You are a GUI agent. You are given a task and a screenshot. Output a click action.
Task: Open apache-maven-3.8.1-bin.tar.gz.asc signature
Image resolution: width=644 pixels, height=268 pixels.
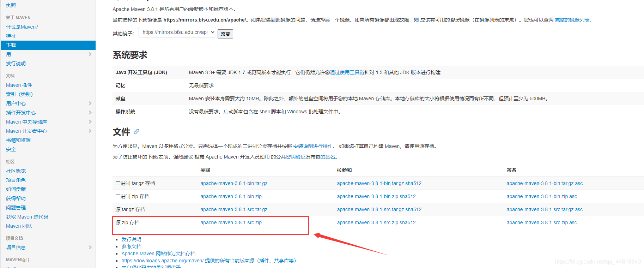[x=545, y=183]
